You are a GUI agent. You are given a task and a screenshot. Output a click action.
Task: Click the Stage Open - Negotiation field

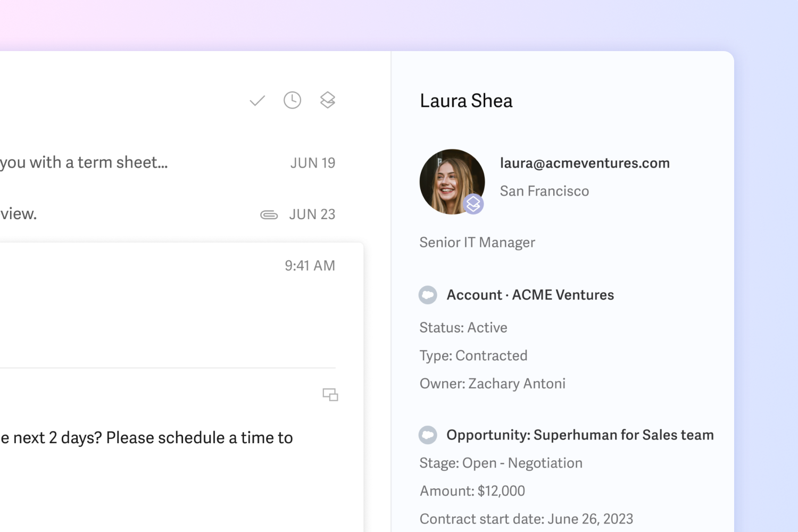tap(501, 463)
